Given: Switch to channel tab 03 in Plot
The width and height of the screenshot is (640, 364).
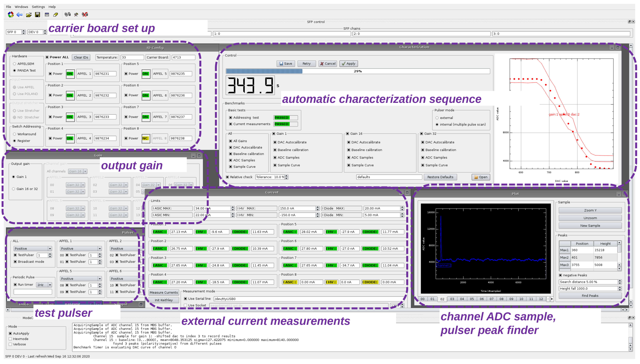Looking at the screenshot, I should point(452,299).
